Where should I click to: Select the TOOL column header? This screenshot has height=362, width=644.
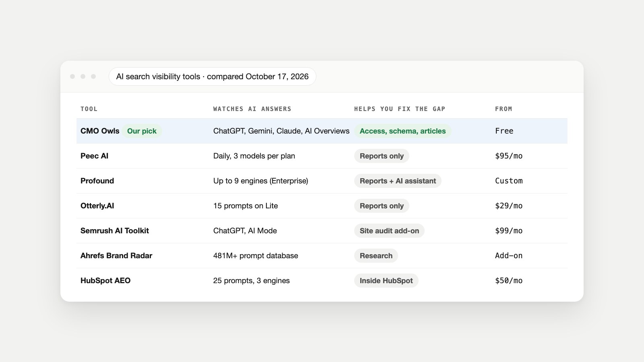pos(89,109)
